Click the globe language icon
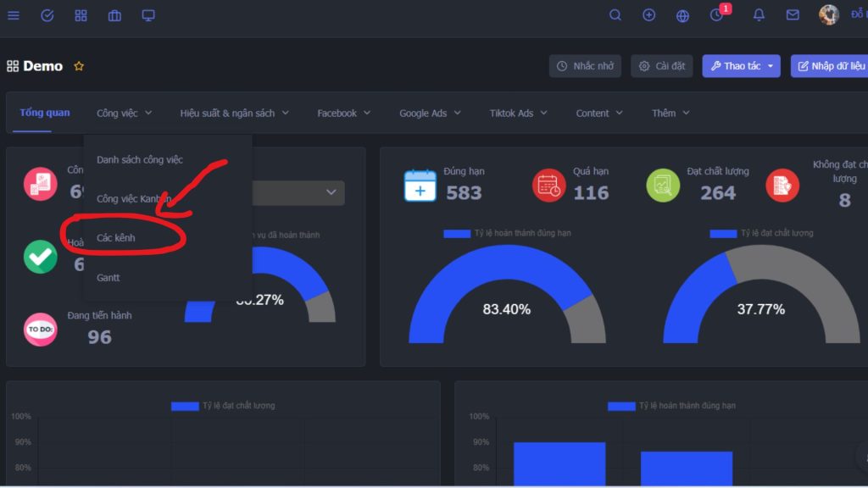 tap(683, 15)
